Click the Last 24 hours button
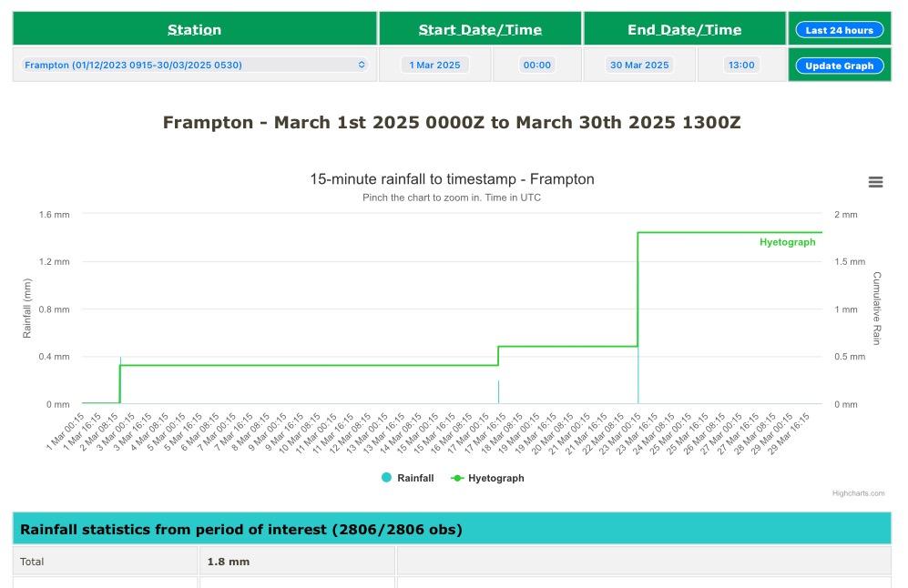This screenshot has width=908, height=588. tap(839, 30)
